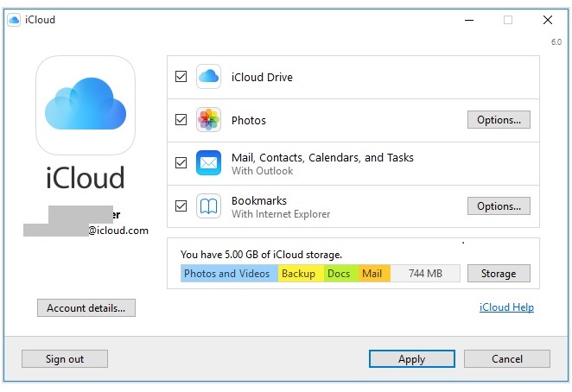Click the 6.0 version number
The image size is (572, 392).
coord(556,42)
